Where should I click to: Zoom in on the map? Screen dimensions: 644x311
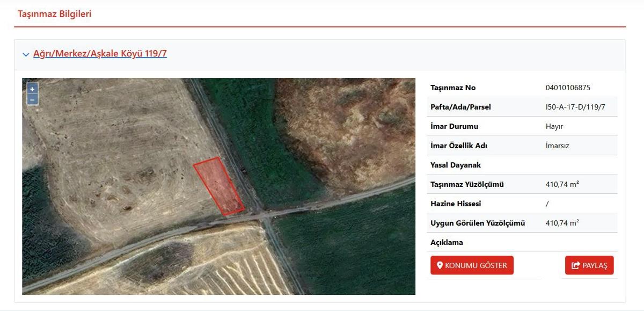pos(32,89)
